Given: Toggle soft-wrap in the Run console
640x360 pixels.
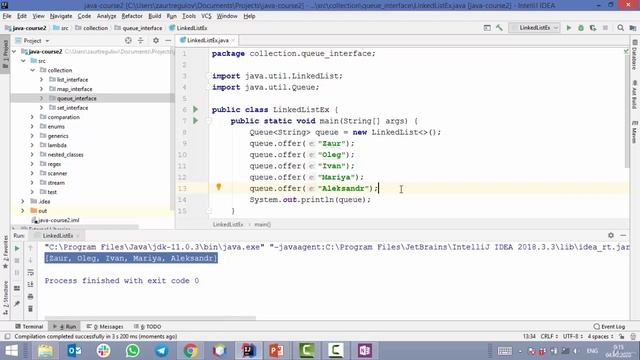Looking at the screenshot, I should (x=31, y=272).
